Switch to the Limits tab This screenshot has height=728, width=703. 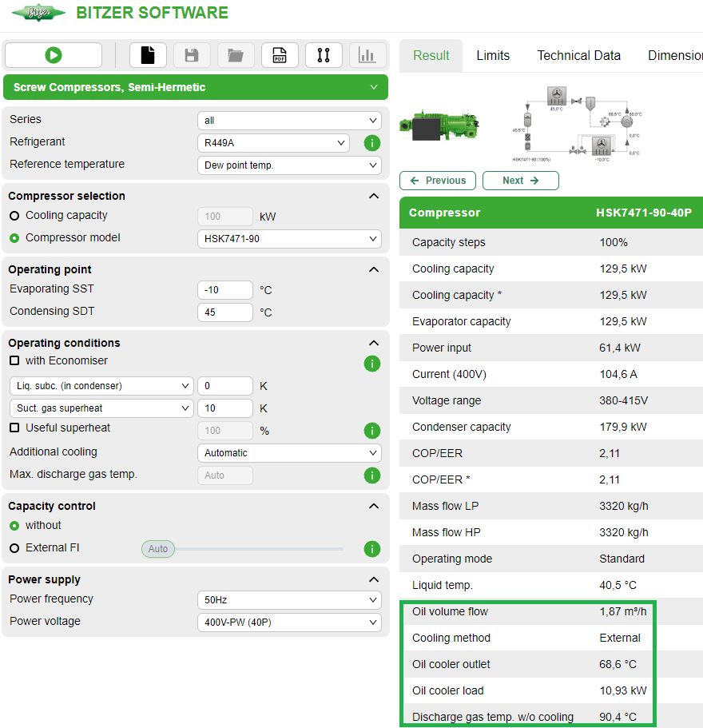493,55
